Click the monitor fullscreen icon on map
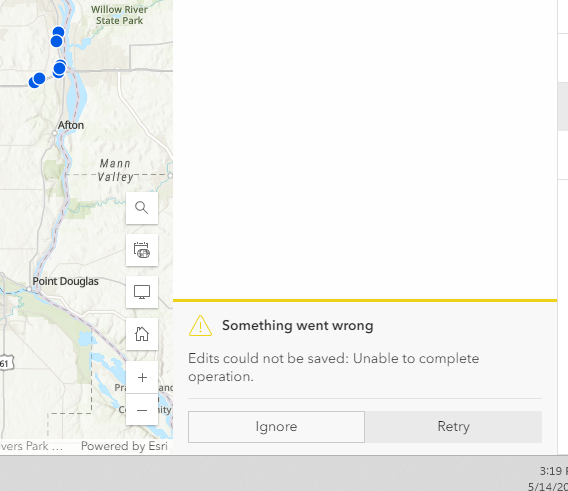Image resolution: width=568 pixels, height=491 pixels. pyautogui.click(x=142, y=292)
